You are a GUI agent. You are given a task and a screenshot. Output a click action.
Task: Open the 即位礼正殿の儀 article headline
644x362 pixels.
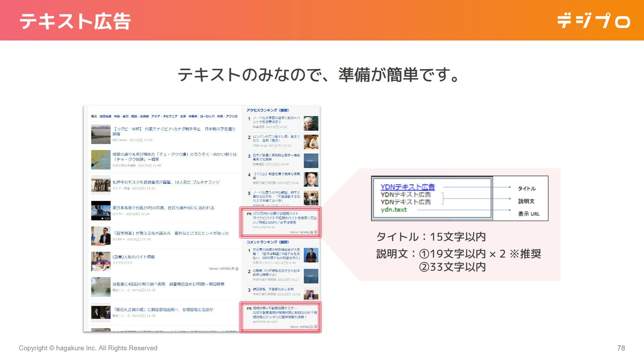coord(164,310)
